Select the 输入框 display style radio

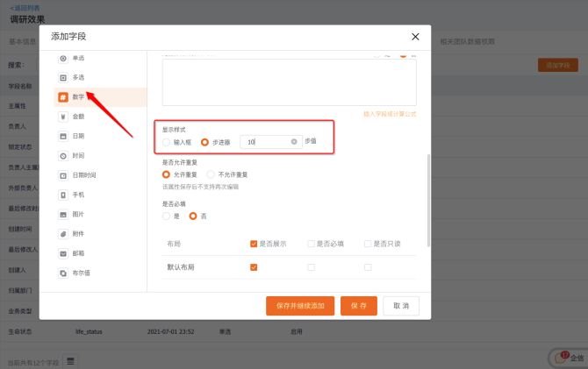coord(167,141)
